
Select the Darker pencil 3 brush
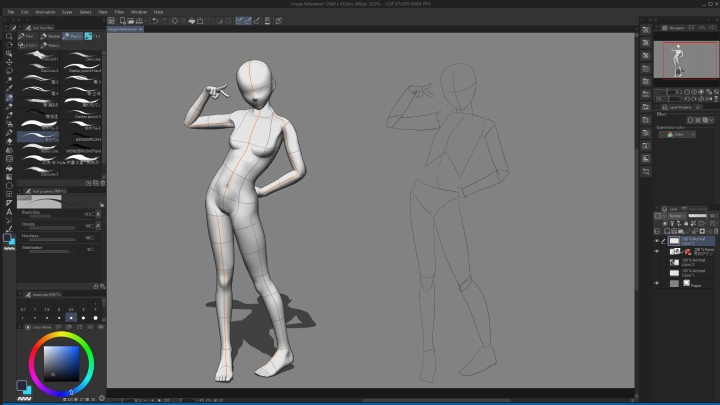click(x=81, y=114)
